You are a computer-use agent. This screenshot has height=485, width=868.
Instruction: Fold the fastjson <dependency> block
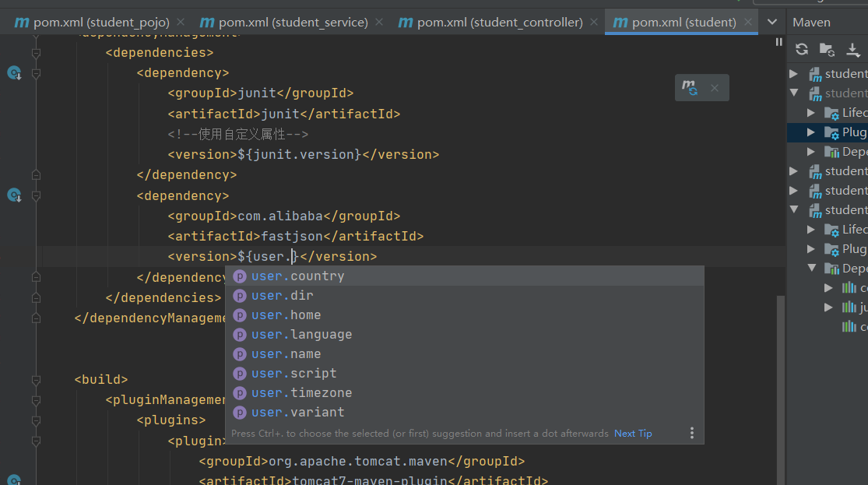coord(36,195)
